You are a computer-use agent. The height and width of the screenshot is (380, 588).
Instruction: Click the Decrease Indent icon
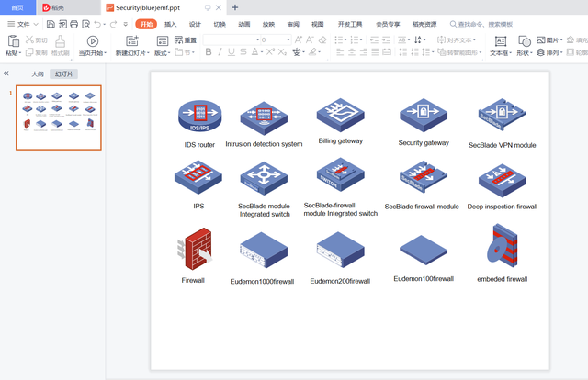[374, 39]
